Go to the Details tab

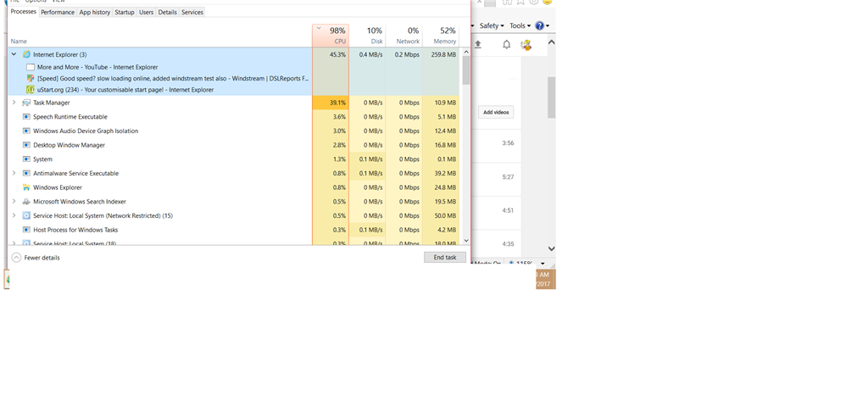point(168,12)
